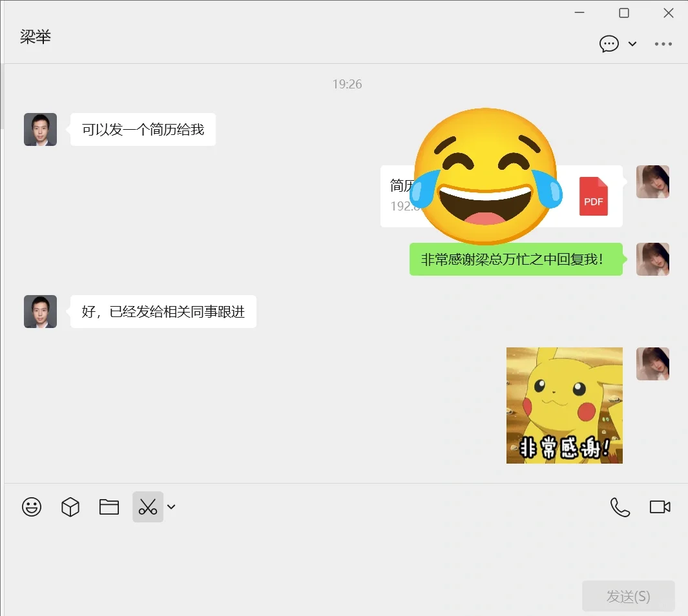The height and width of the screenshot is (616, 688).
Task: Click own avatar beside the Pikachu sticker
Action: point(652,364)
